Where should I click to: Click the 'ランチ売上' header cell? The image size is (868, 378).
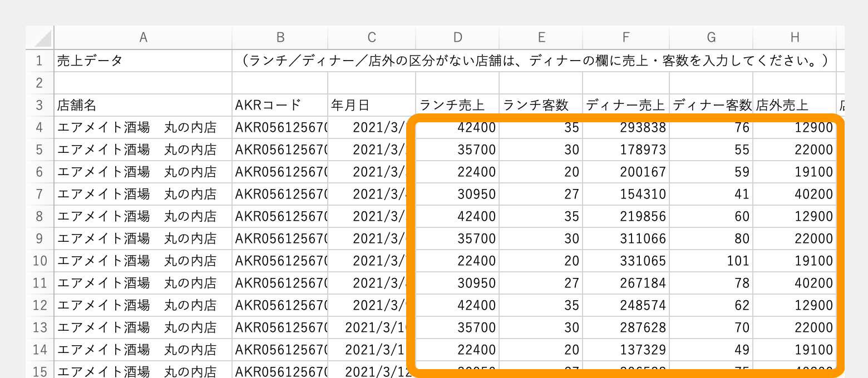(457, 105)
